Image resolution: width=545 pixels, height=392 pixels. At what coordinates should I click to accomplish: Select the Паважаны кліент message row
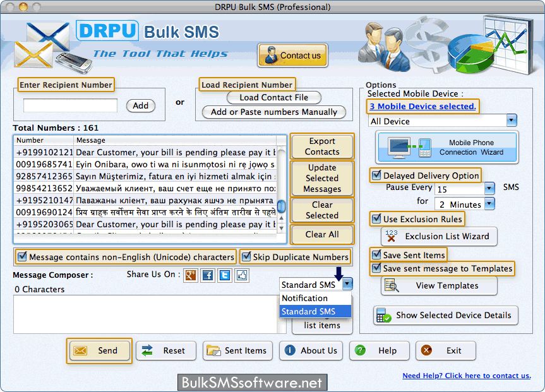coord(145,201)
